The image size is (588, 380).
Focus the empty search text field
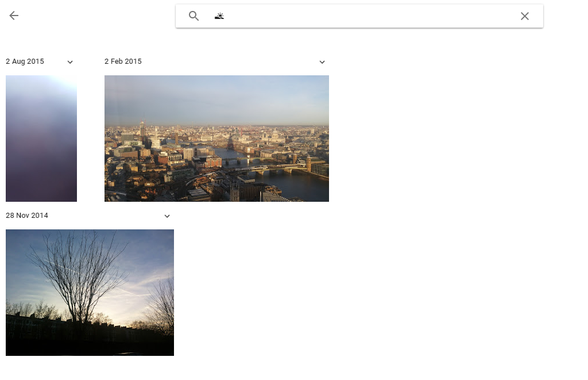pyautogui.click(x=367, y=16)
